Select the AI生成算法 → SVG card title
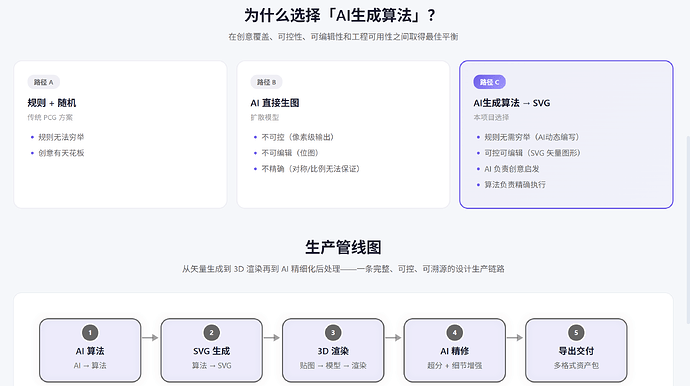 pyautogui.click(x=512, y=103)
